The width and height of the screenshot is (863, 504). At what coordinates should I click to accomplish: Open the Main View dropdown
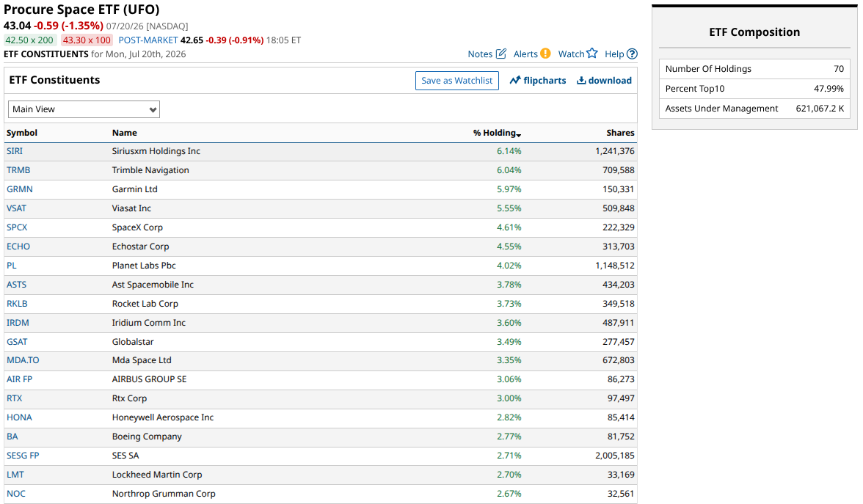84,109
